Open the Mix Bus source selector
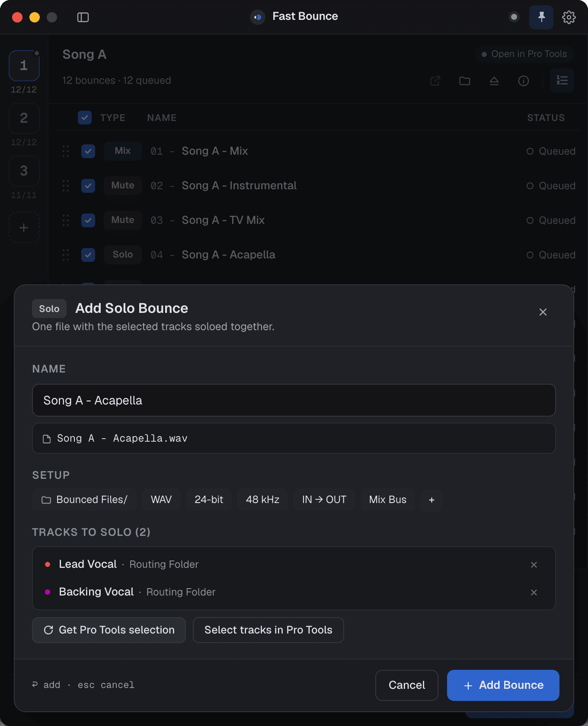The height and width of the screenshot is (726, 588). pyautogui.click(x=388, y=500)
